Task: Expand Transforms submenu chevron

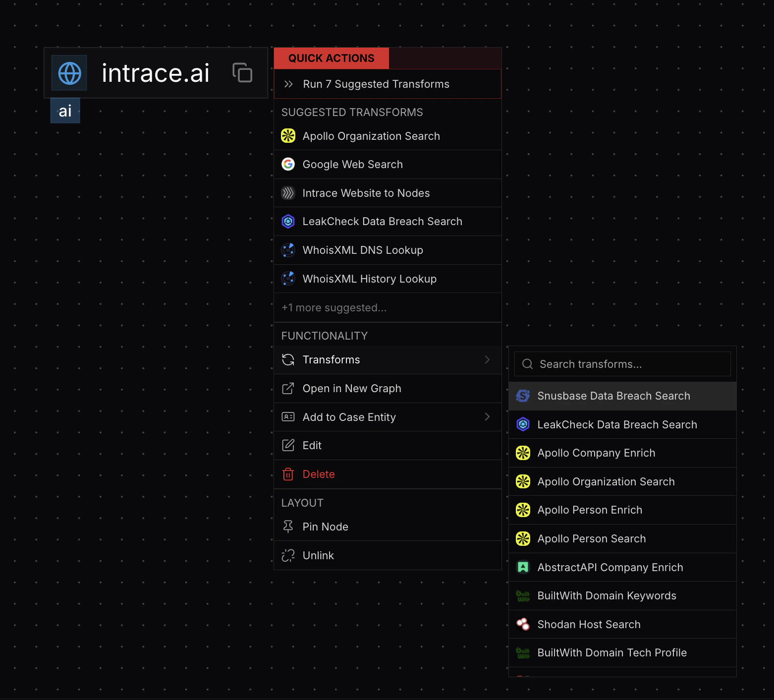Action: click(x=487, y=359)
